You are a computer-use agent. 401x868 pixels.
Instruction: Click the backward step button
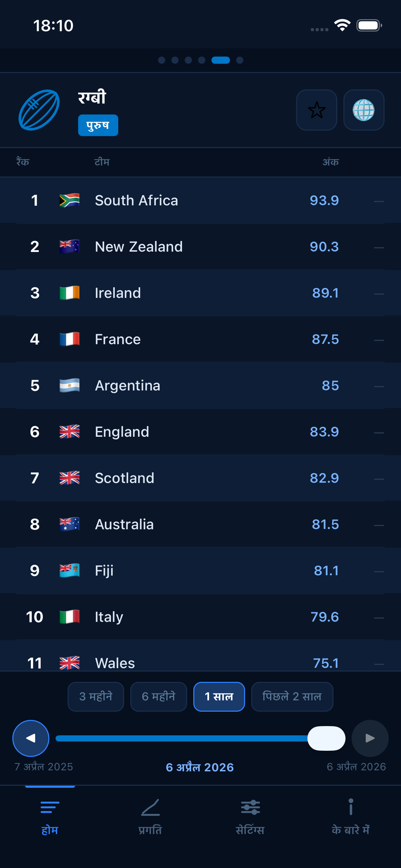pyautogui.click(x=31, y=738)
